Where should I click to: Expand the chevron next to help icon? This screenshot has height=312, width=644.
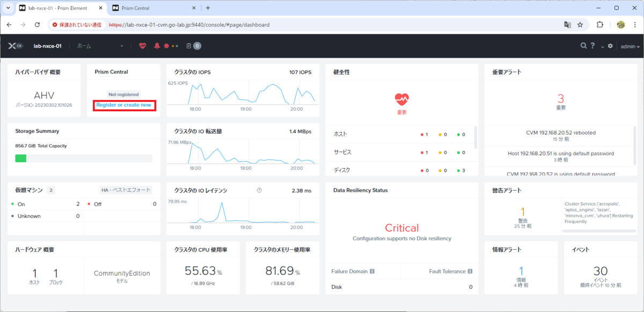[x=602, y=47]
